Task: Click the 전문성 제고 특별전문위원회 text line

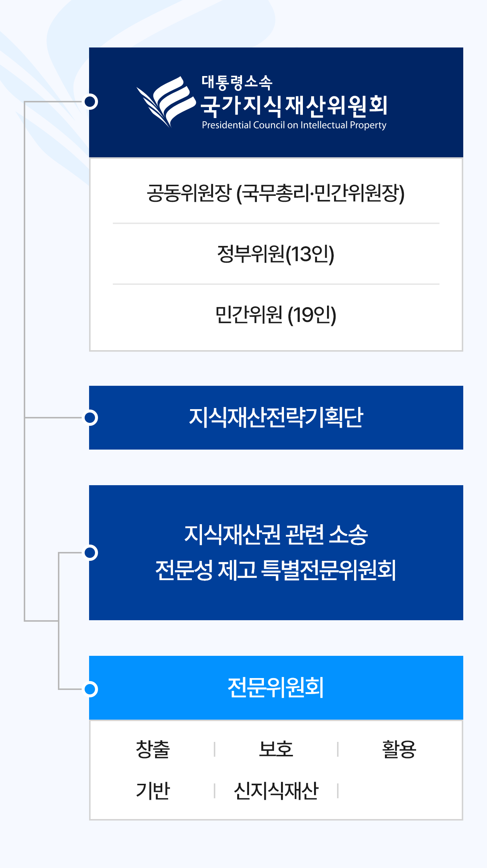Action: [x=276, y=570]
